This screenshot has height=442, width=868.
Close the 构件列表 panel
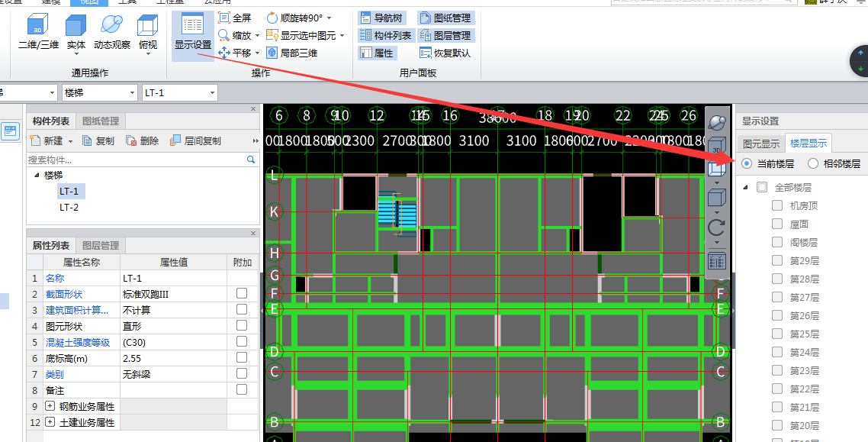click(253, 108)
